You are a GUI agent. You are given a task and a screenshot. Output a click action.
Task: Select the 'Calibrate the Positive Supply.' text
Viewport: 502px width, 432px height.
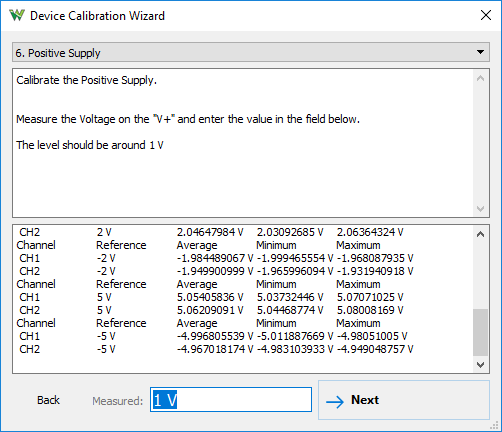tap(86, 80)
